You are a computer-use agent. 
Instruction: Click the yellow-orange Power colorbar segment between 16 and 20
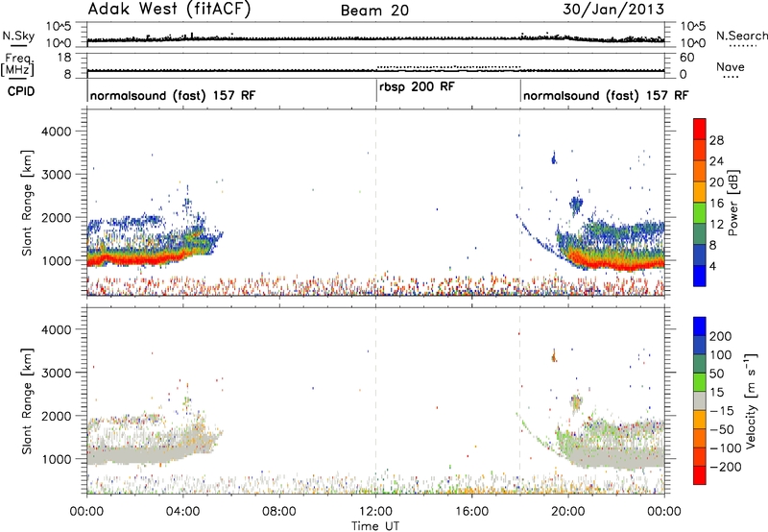[x=700, y=192]
